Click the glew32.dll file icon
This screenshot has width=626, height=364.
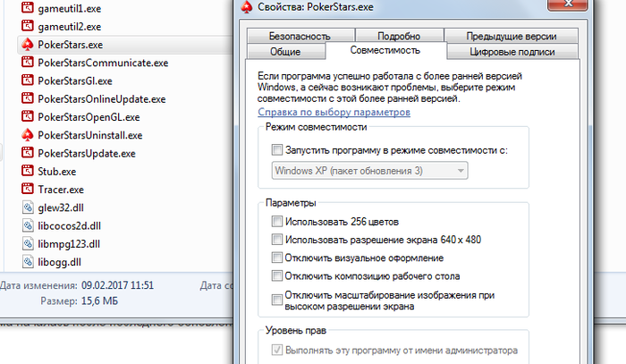click(x=28, y=207)
